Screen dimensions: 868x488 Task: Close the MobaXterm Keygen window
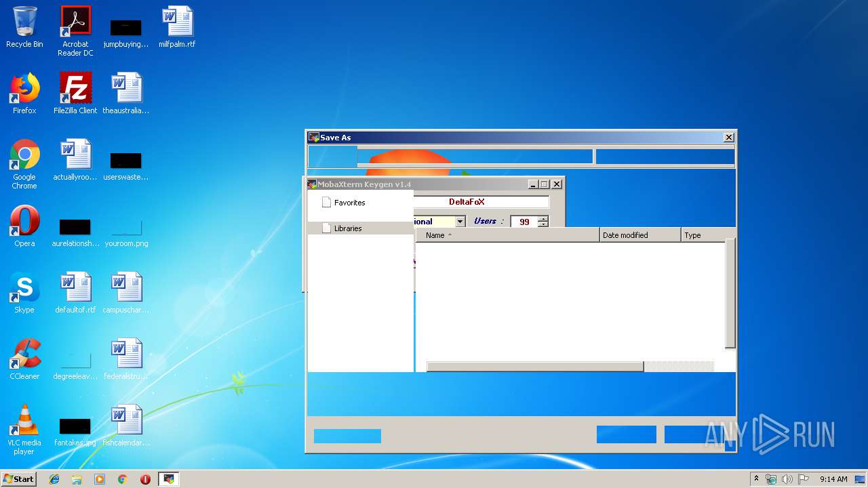[x=556, y=184]
